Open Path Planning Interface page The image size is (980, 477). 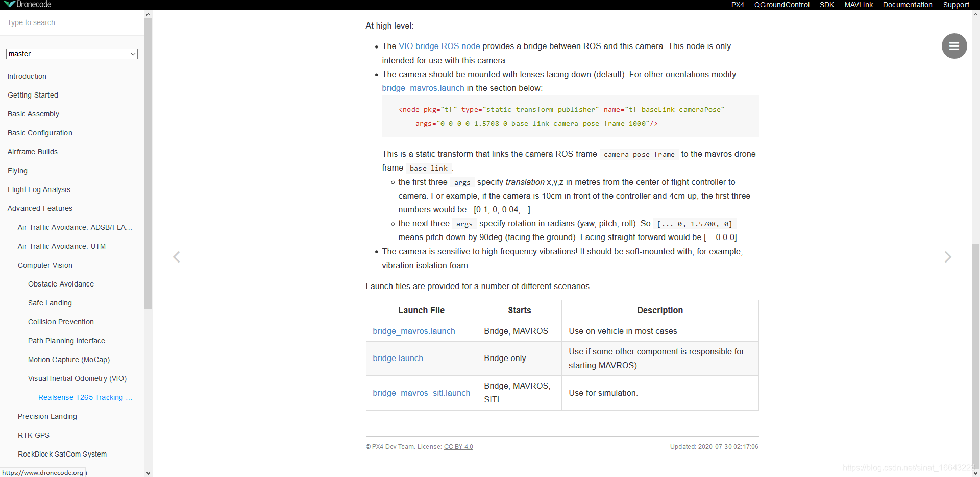66,341
